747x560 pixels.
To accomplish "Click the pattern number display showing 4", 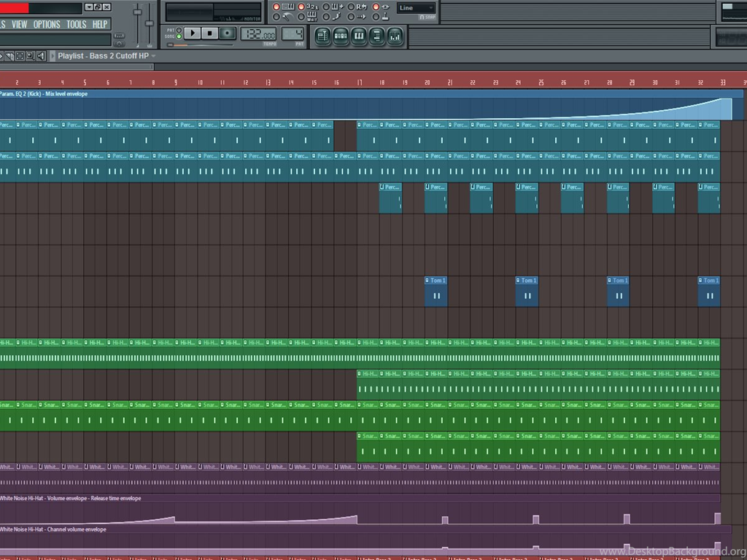I will pyautogui.click(x=293, y=34).
